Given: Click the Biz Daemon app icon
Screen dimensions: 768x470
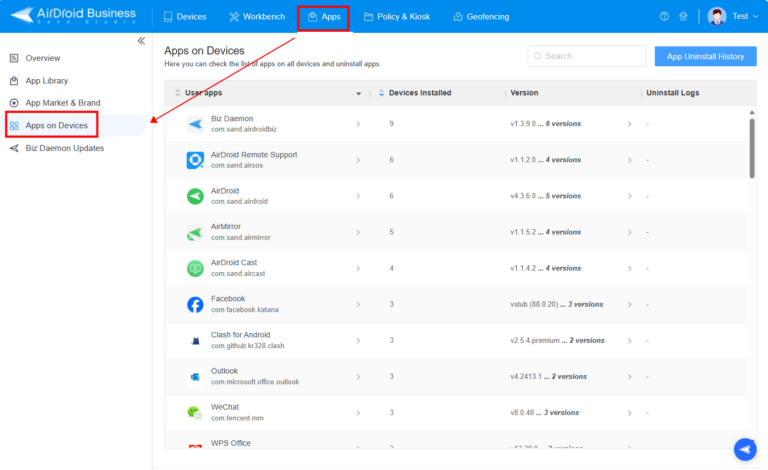Looking at the screenshot, I should pyautogui.click(x=195, y=124).
